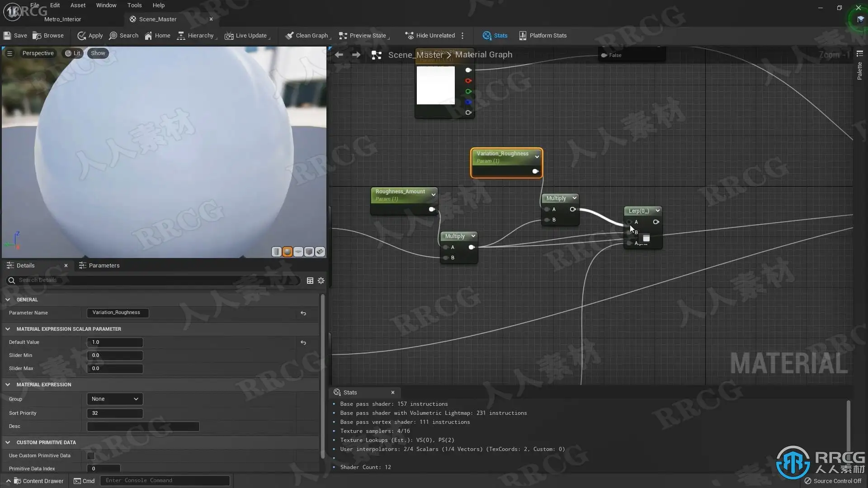This screenshot has width=868, height=488.
Task: Click the Save toolbar icon
Action: [7, 36]
